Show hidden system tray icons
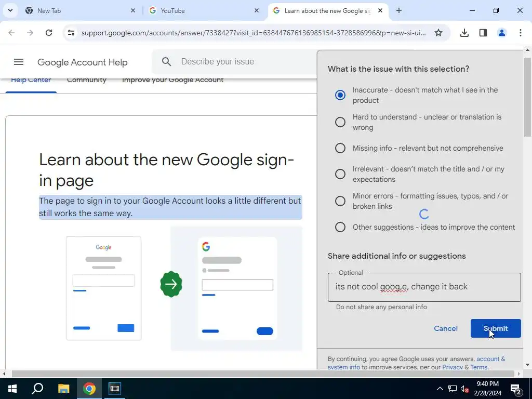The height and width of the screenshot is (399, 532). (x=440, y=389)
